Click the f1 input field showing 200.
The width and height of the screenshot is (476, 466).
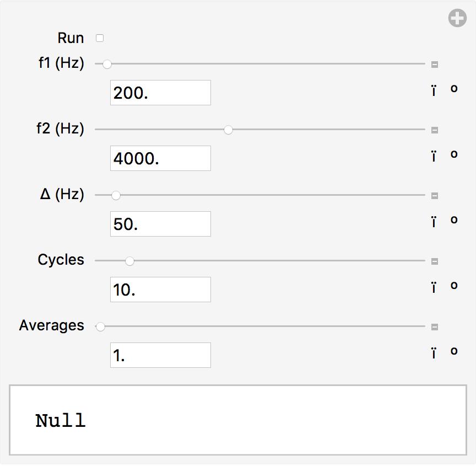160,93
